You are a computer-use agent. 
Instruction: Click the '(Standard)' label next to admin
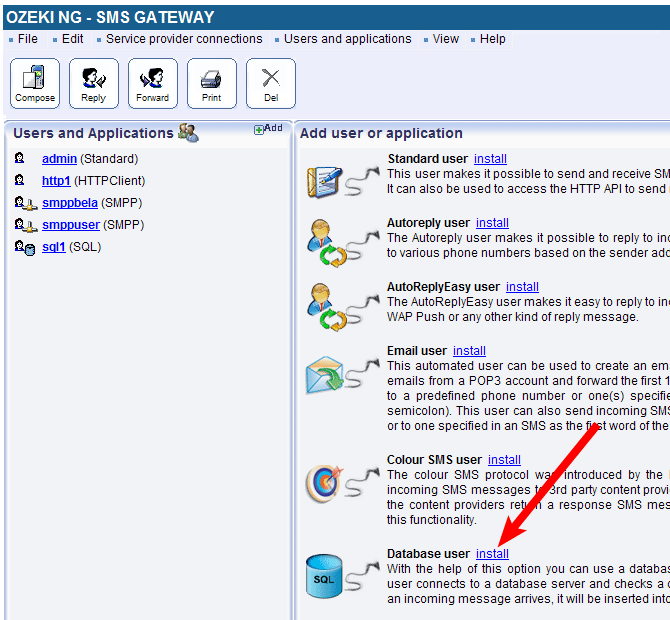click(x=109, y=159)
